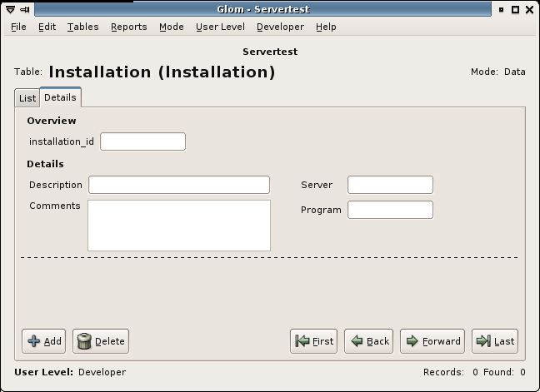Open the window menu icon in title bar
Image resolution: width=540 pixels, height=392 pixels.
coord(10,9)
